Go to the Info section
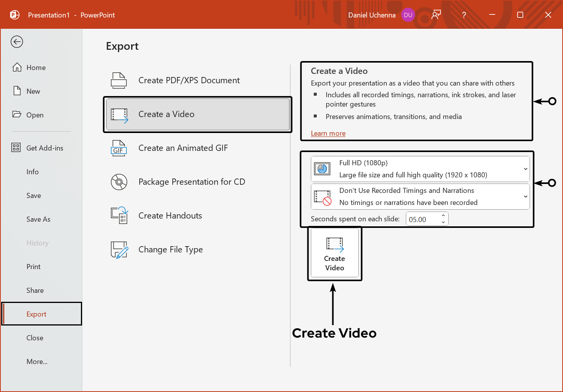The height and width of the screenshot is (392, 563). tap(33, 171)
